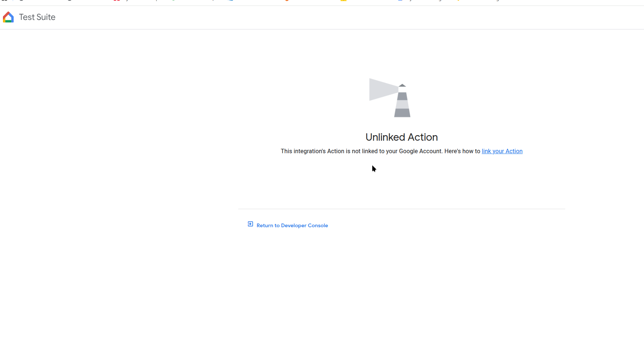The width and height of the screenshot is (644, 355).
Task: Open the apps grid in bookmarks bar
Action: [x=4, y=1]
